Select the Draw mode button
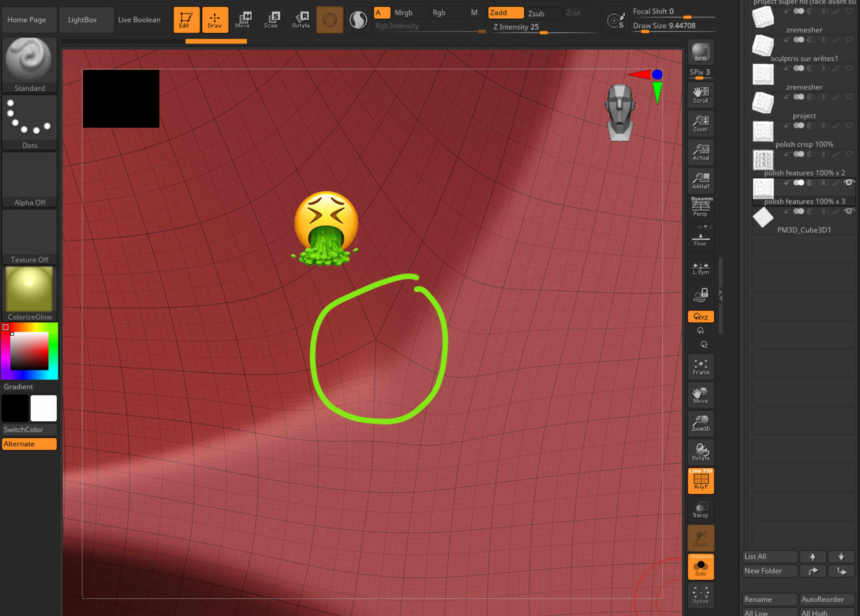 [215, 19]
